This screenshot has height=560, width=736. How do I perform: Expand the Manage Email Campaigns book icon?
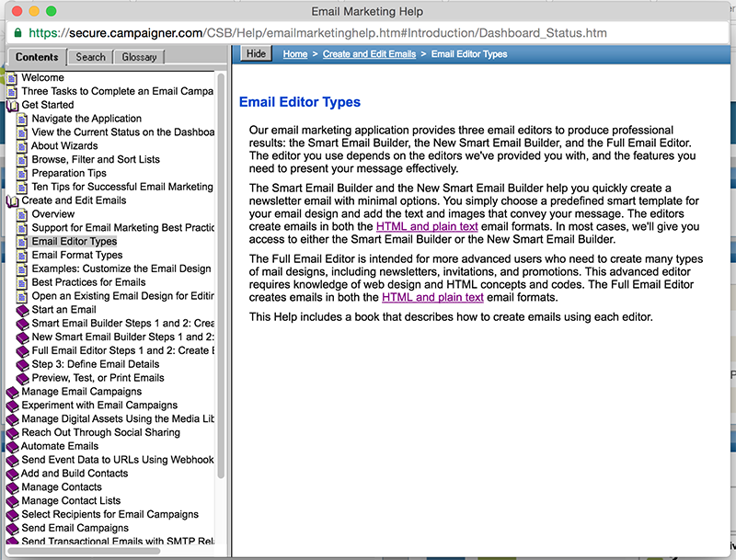point(12,392)
